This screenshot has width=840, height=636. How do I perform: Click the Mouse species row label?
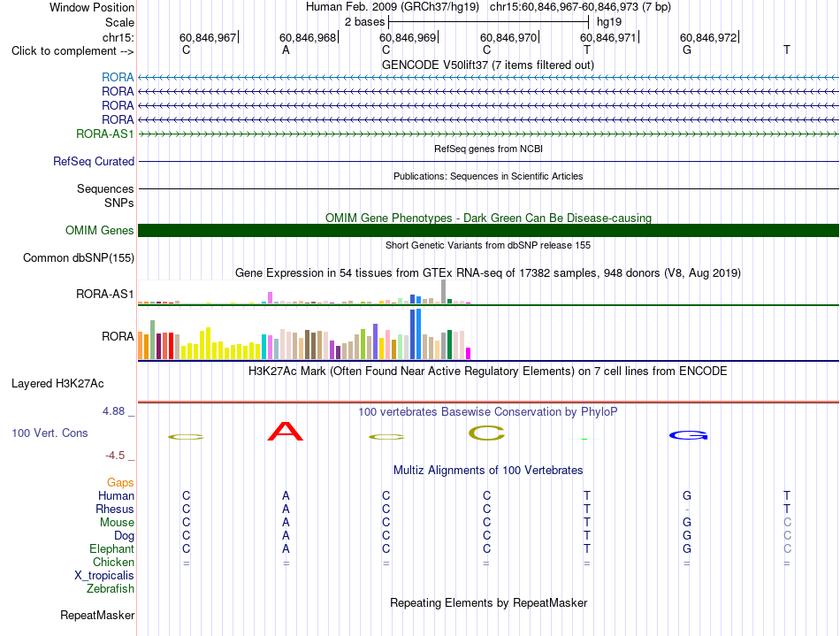[117, 522]
